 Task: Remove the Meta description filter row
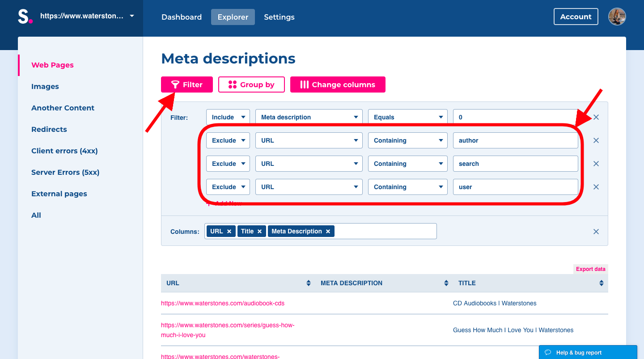(x=596, y=117)
